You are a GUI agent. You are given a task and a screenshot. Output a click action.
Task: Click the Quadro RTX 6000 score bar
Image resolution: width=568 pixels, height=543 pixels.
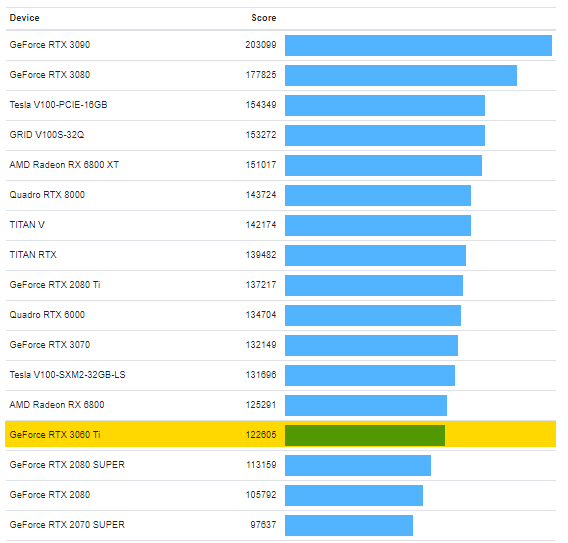[x=373, y=316]
